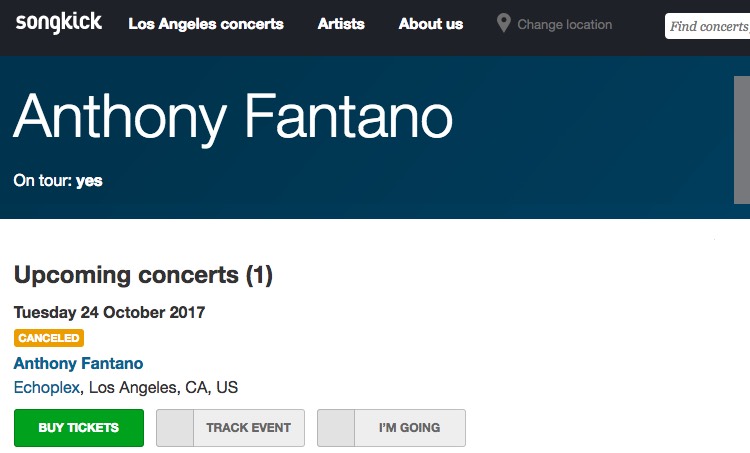Go to the Artists menu item

click(x=341, y=24)
